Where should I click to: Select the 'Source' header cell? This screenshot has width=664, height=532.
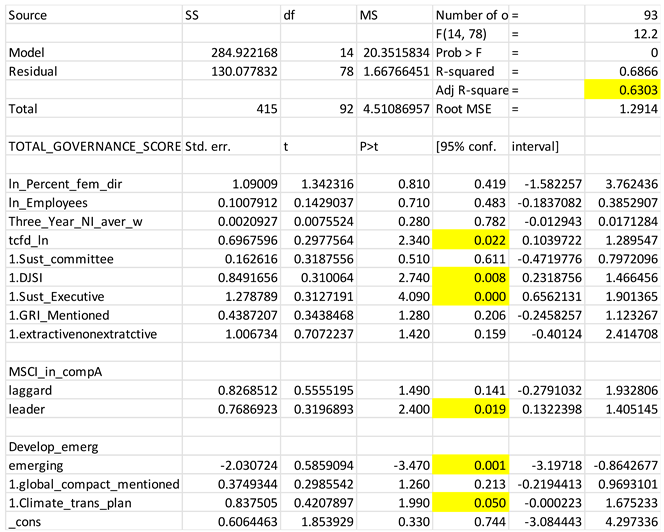coord(30,14)
